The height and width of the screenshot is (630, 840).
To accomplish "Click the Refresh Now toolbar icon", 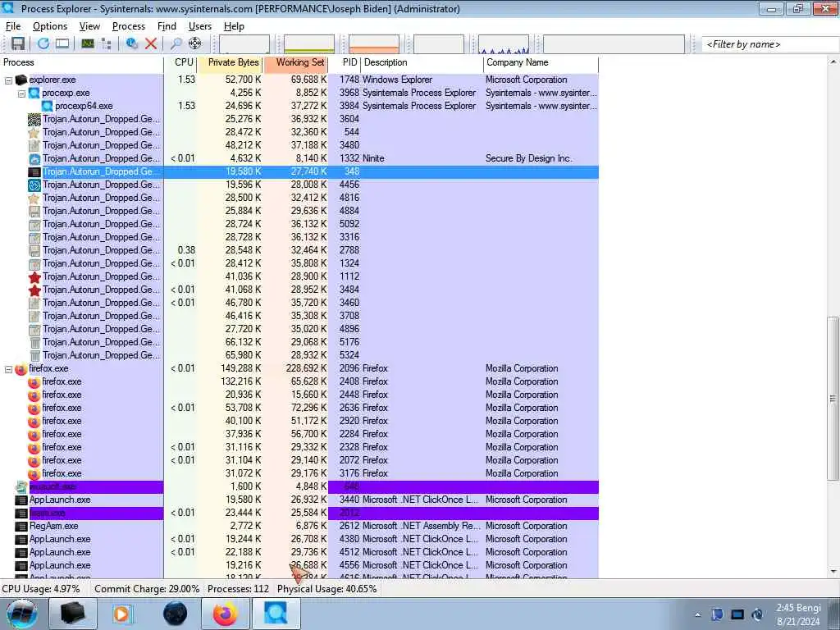I will (43, 44).
